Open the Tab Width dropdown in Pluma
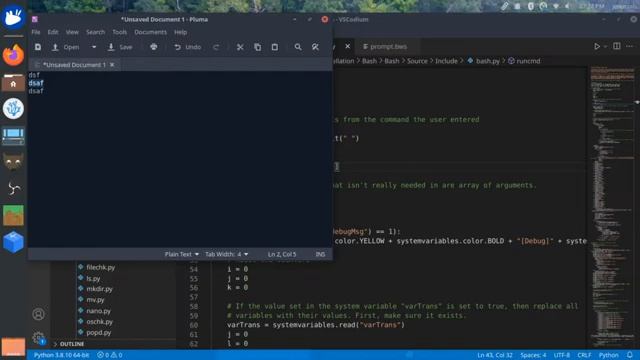The image size is (640, 360). [227, 254]
